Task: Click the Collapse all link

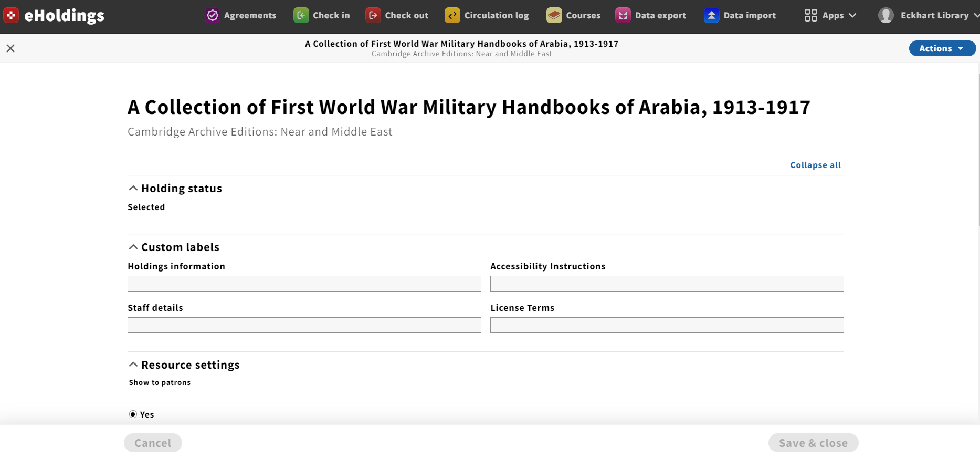Action: click(x=815, y=165)
